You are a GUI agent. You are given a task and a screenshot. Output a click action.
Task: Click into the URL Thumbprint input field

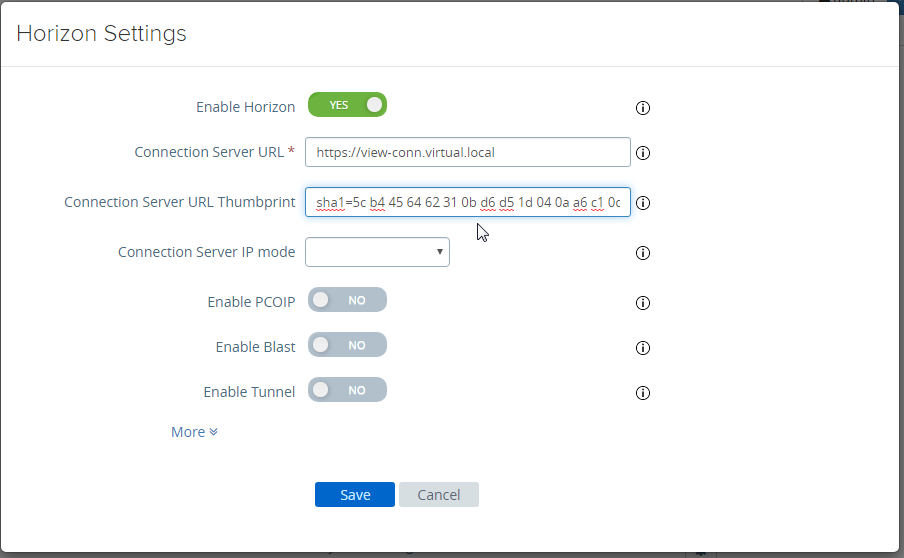(x=468, y=202)
